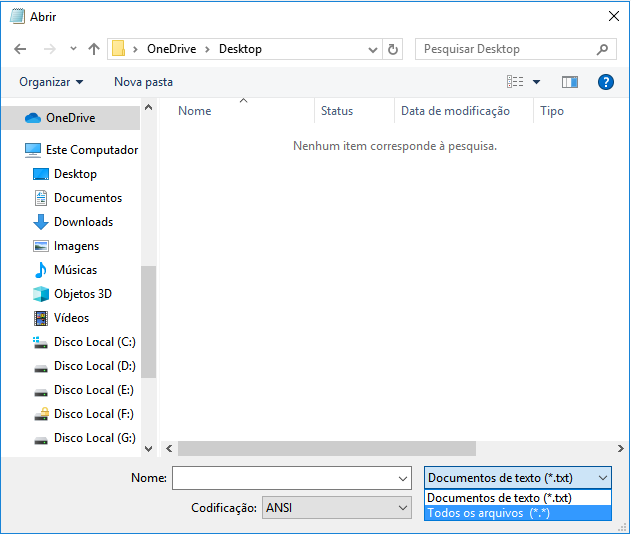Viewport: 631px width, 535px height.
Task: Click the navigation pane vertical scrollbar thumb
Action: click(148, 322)
